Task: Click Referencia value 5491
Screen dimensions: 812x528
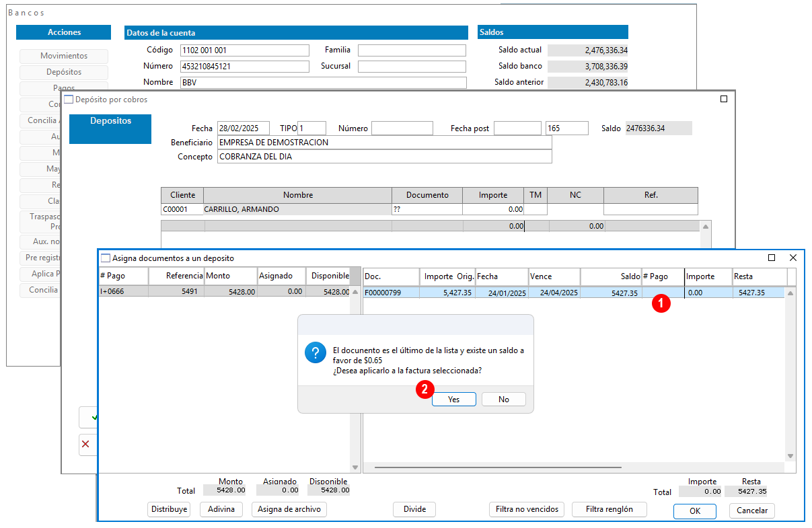Action: point(192,292)
